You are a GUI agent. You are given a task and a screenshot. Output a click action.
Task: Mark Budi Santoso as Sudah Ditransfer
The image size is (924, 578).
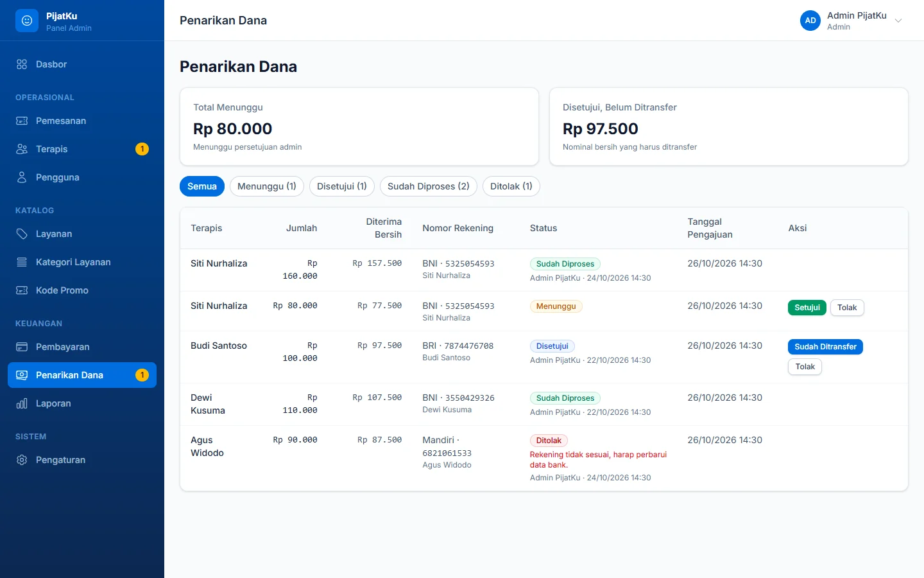[x=825, y=347]
